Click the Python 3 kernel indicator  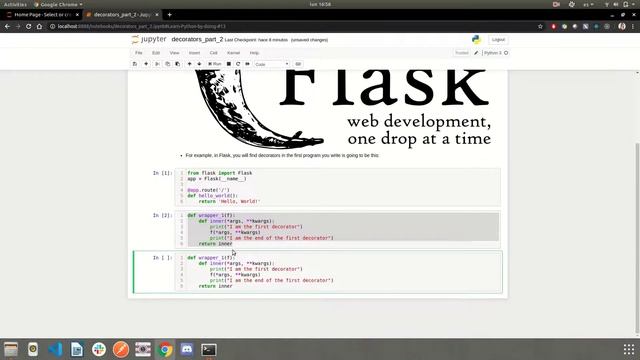click(x=496, y=53)
